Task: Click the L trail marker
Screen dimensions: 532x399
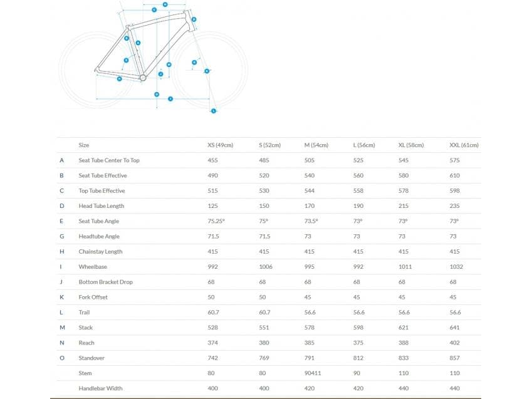Action: 213,111
